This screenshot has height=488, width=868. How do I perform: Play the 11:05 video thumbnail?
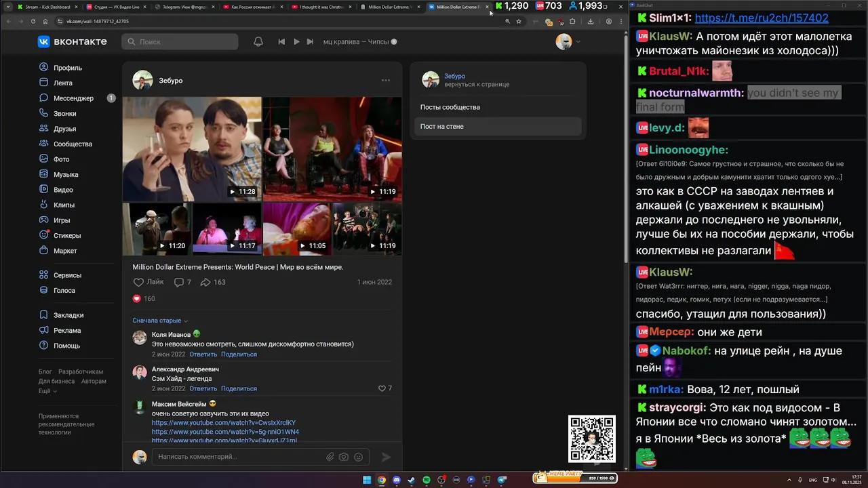pos(297,229)
